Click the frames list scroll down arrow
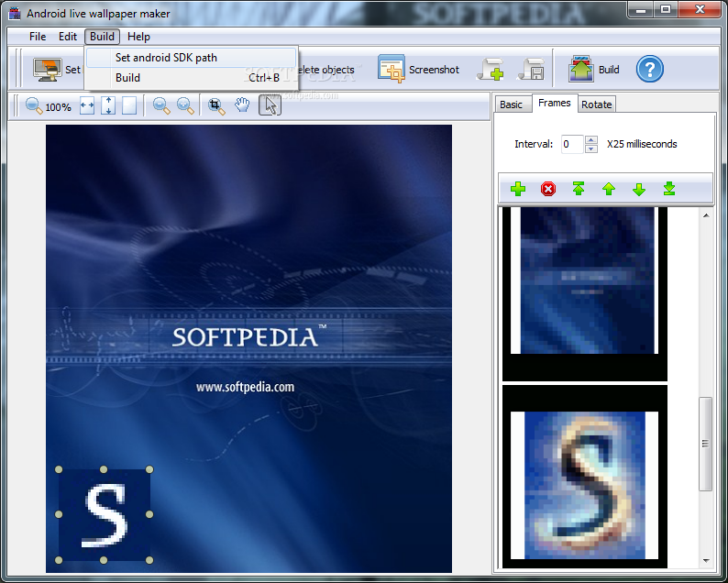Viewport: 728px width, 583px height. [706, 561]
